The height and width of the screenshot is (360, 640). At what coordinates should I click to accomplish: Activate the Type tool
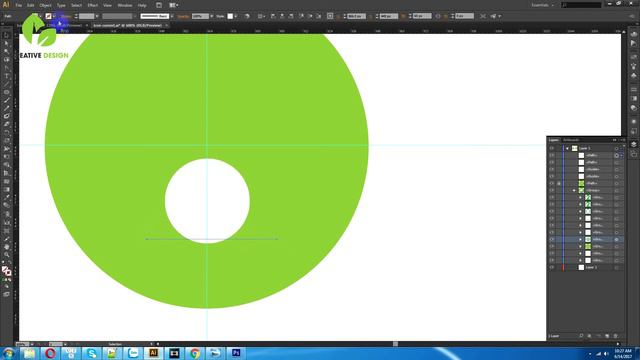[x=6, y=76]
